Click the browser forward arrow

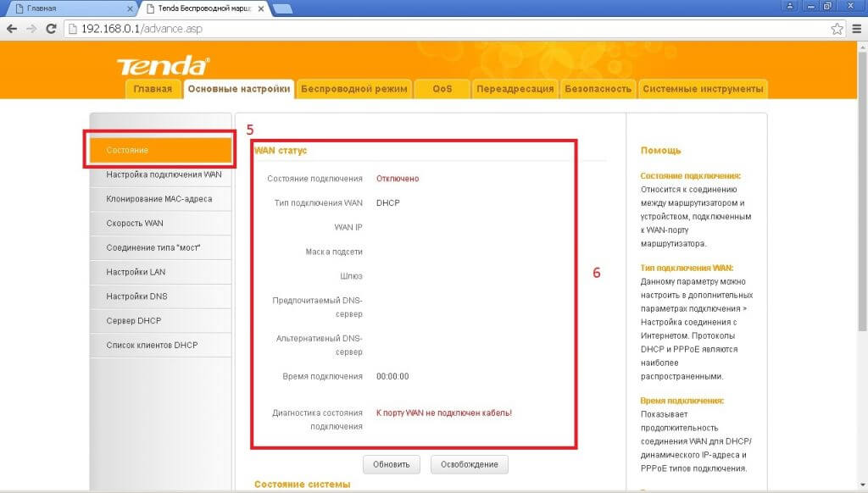pos(31,29)
